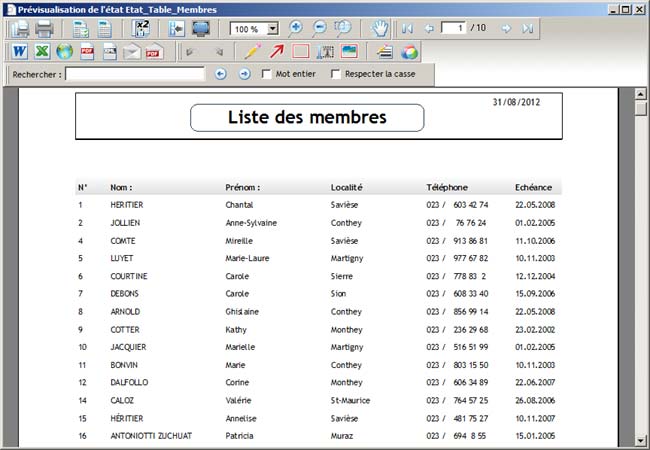This screenshot has width=650, height=450.
Task: Click the zoom in magnifier icon
Action: point(295,28)
